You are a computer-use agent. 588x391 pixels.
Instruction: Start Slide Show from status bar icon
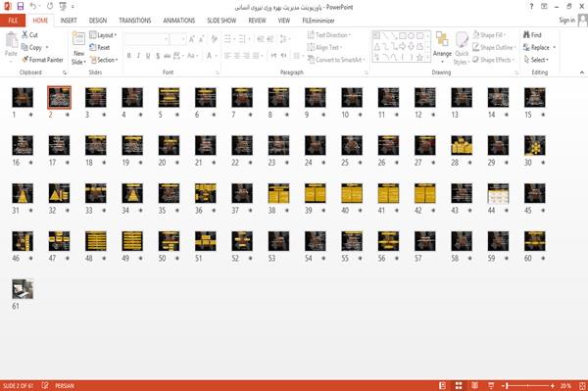click(491, 385)
